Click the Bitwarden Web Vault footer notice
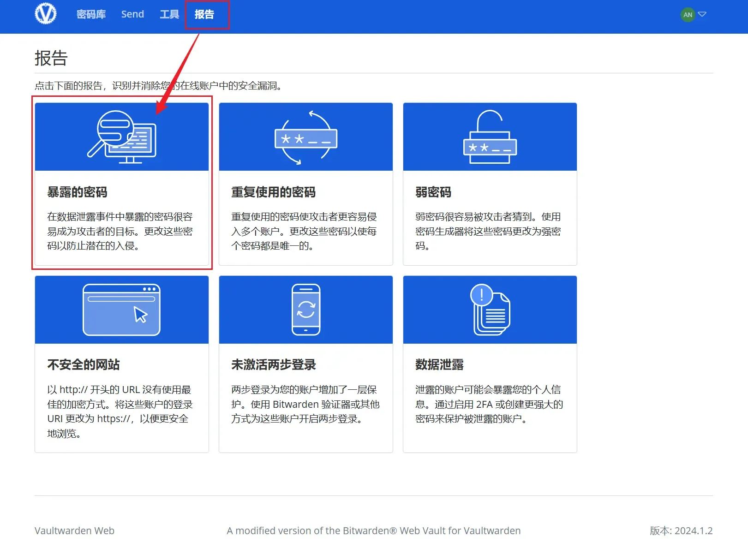 pos(374,530)
